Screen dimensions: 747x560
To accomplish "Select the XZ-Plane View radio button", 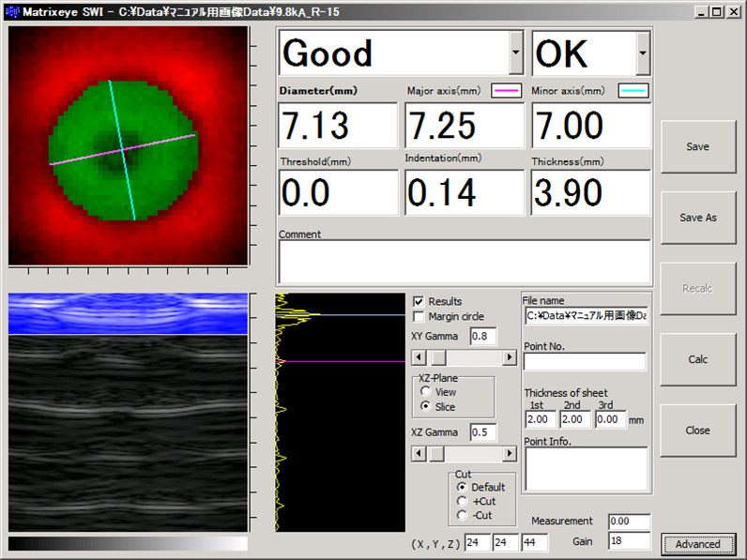I will pyautogui.click(x=426, y=392).
